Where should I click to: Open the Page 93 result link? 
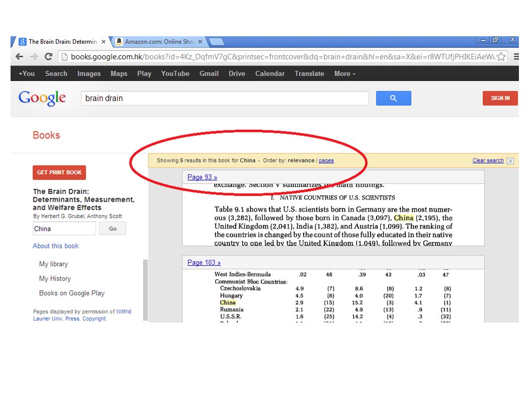coord(202,177)
